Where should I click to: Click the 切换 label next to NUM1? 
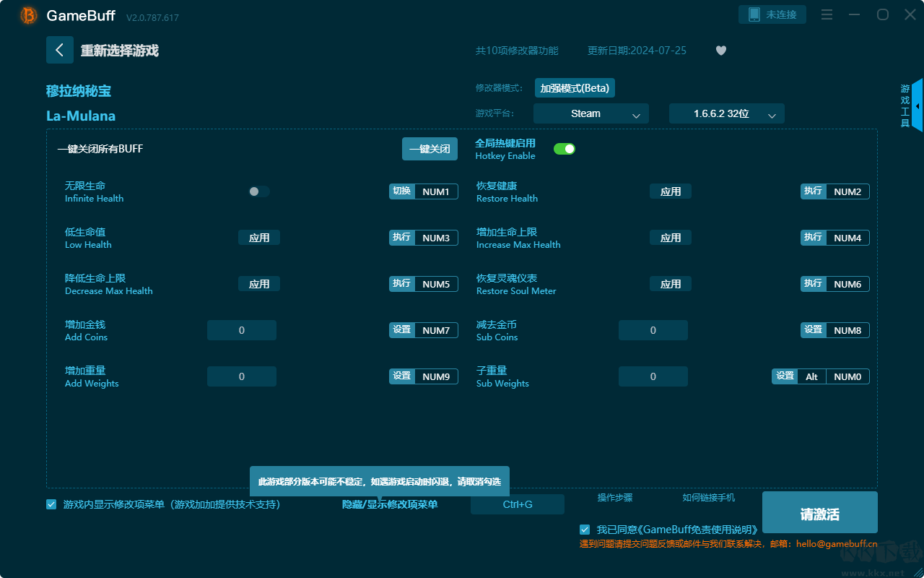pyautogui.click(x=402, y=191)
